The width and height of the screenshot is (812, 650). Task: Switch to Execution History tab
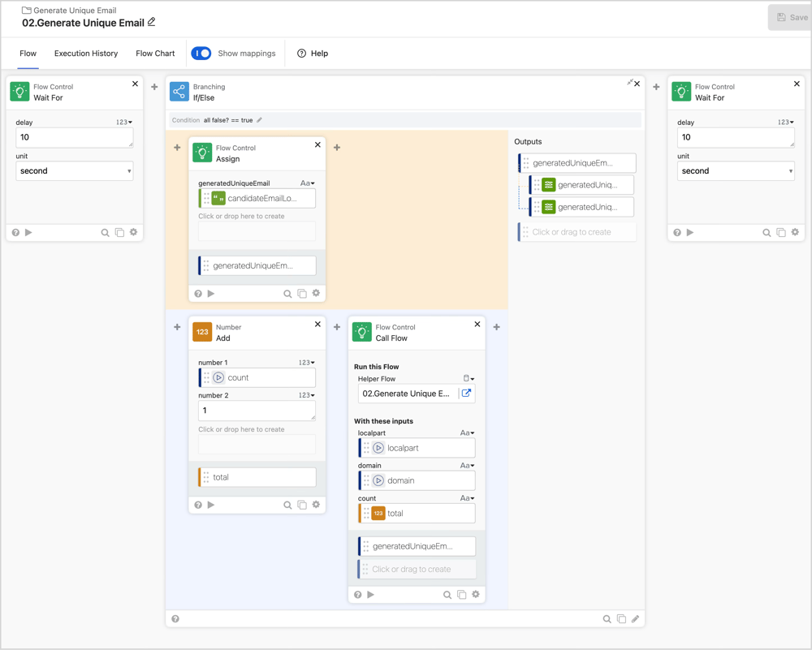coord(86,54)
